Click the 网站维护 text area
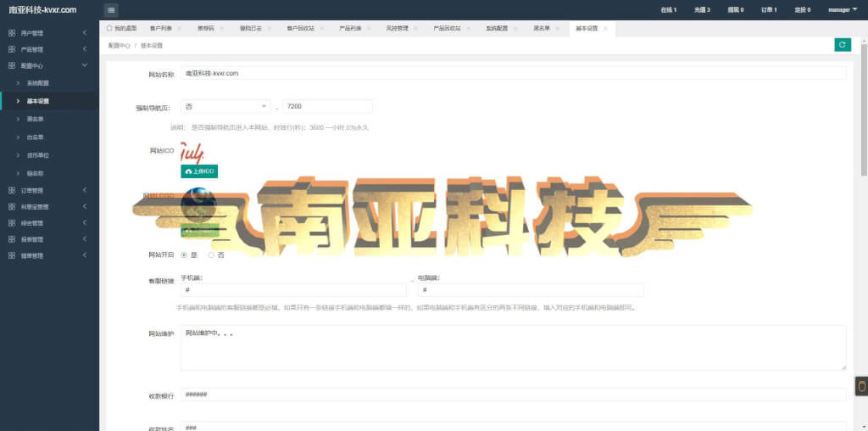 (x=514, y=348)
